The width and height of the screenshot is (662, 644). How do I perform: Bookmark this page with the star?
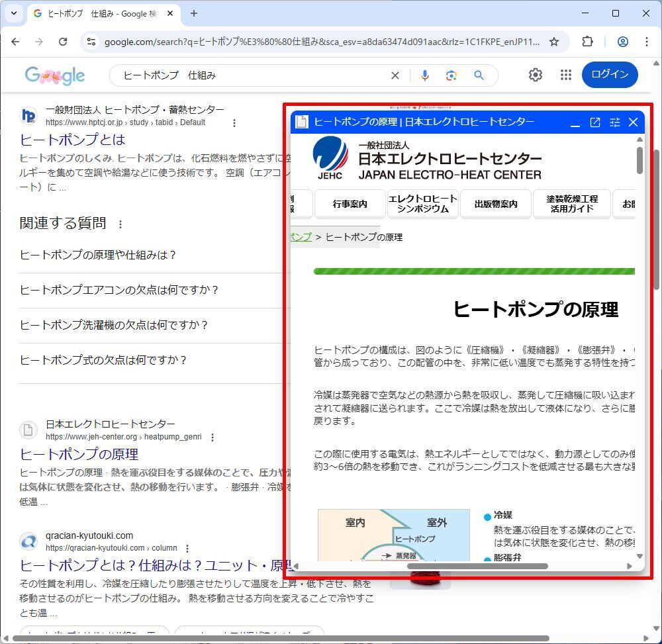coord(554,42)
